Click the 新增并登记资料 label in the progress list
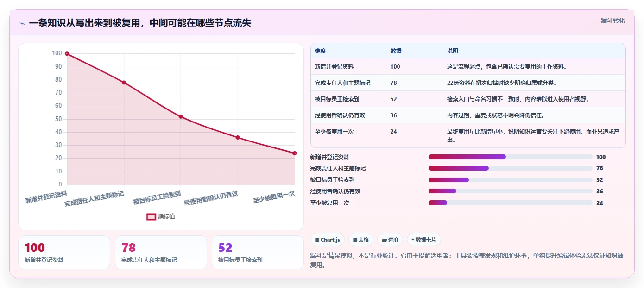The image size is (644, 288). [x=330, y=157]
